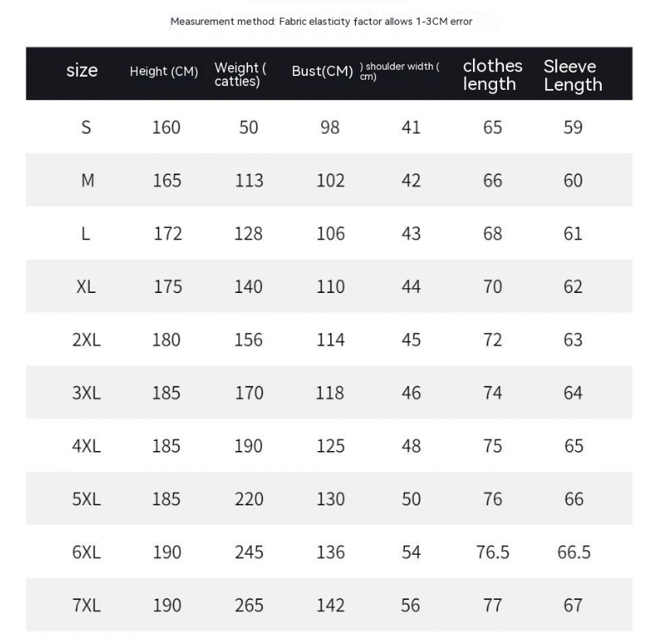Select the 4XL size row label
The image size is (656, 644).
(x=86, y=446)
